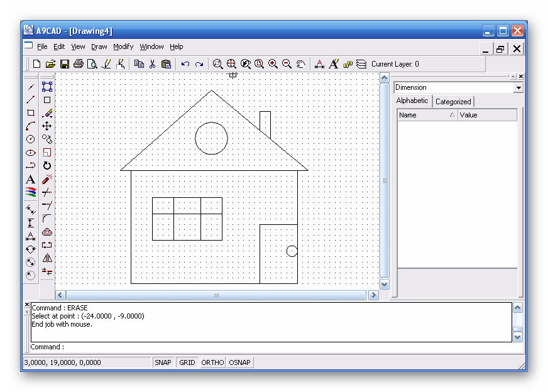Select the Ellipse drawing tool
The height and width of the screenshot is (392, 548).
[30, 153]
